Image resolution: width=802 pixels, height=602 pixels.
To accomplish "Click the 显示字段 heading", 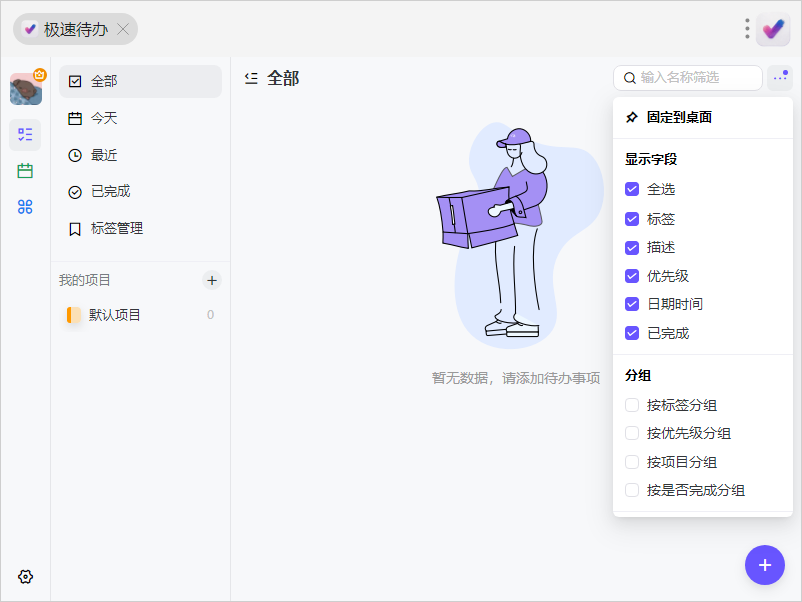I will click(x=651, y=160).
